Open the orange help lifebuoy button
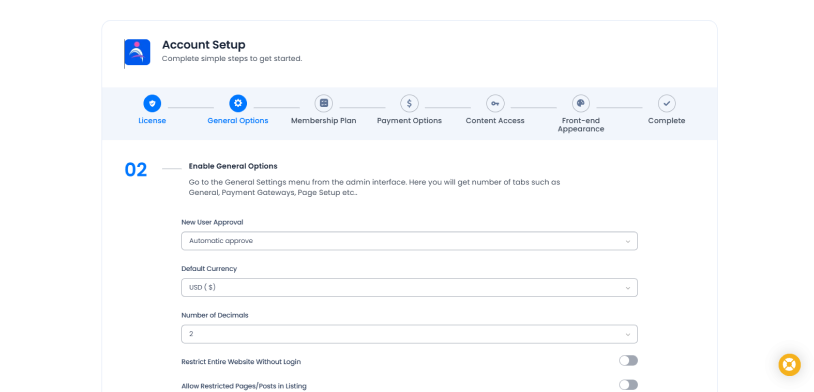Image resolution: width=814 pixels, height=392 pixels. (790, 365)
